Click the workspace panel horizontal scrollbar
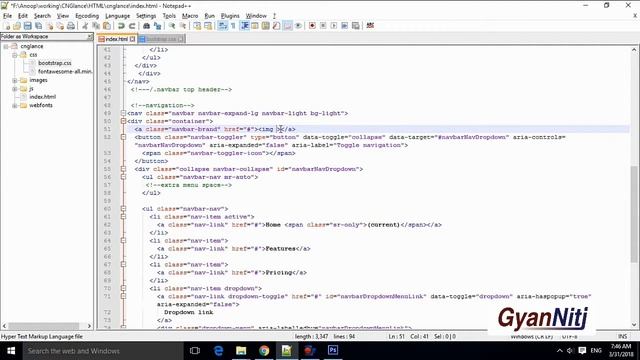This screenshot has width=640, height=360. (x=43, y=326)
